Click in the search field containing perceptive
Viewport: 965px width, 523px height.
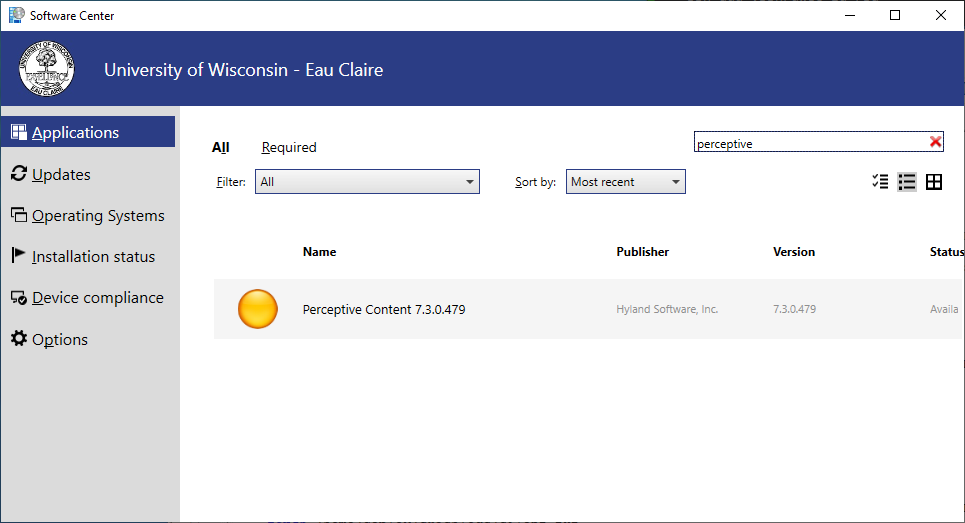tap(808, 143)
